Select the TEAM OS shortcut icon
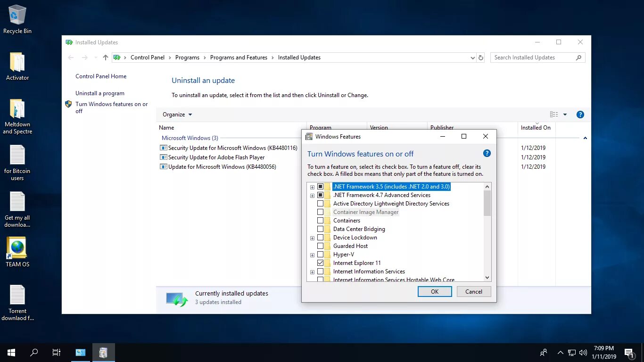Image resolution: width=644 pixels, height=362 pixels. 17,252
